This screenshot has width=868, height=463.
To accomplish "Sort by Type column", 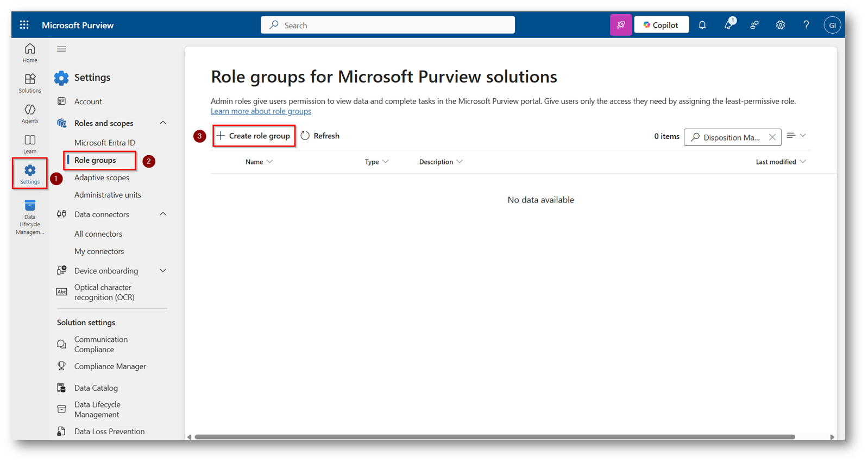I will [376, 162].
